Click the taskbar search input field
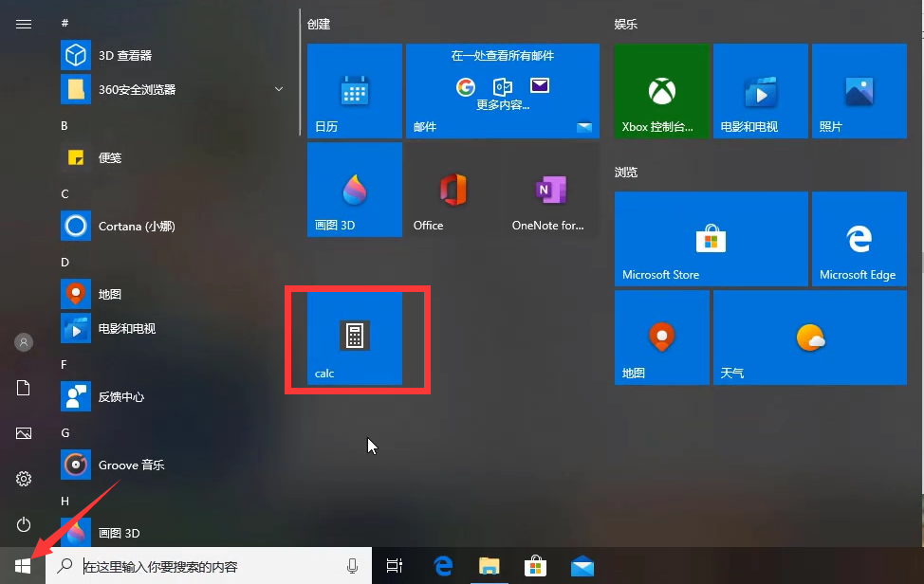924x584 pixels. click(x=190, y=565)
